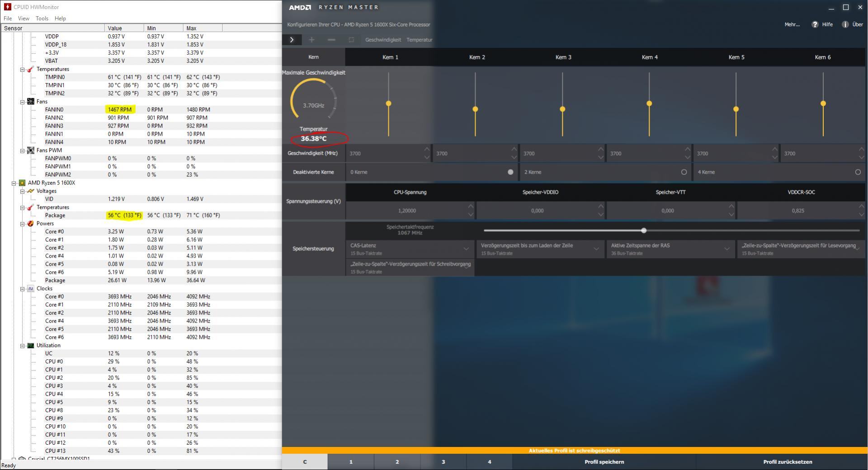Image resolution: width=868 pixels, height=470 pixels.
Task: Switch to profile tab 4
Action: (490, 462)
